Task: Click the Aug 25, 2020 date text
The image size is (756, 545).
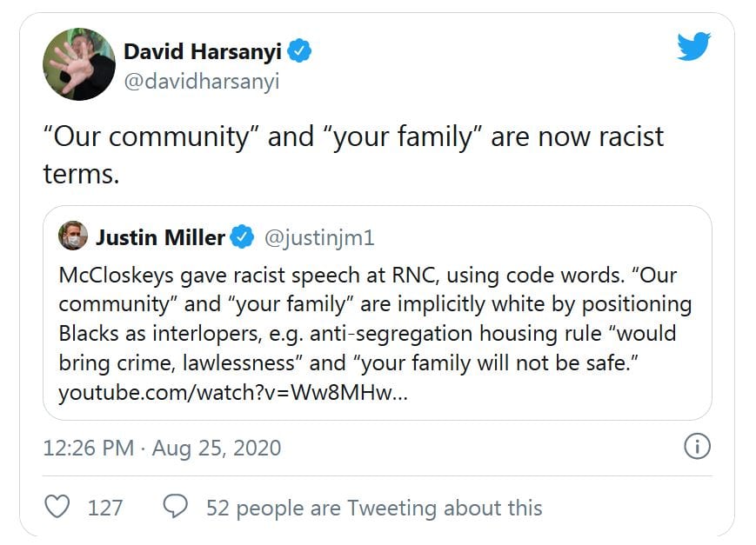Action: [217, 448]
